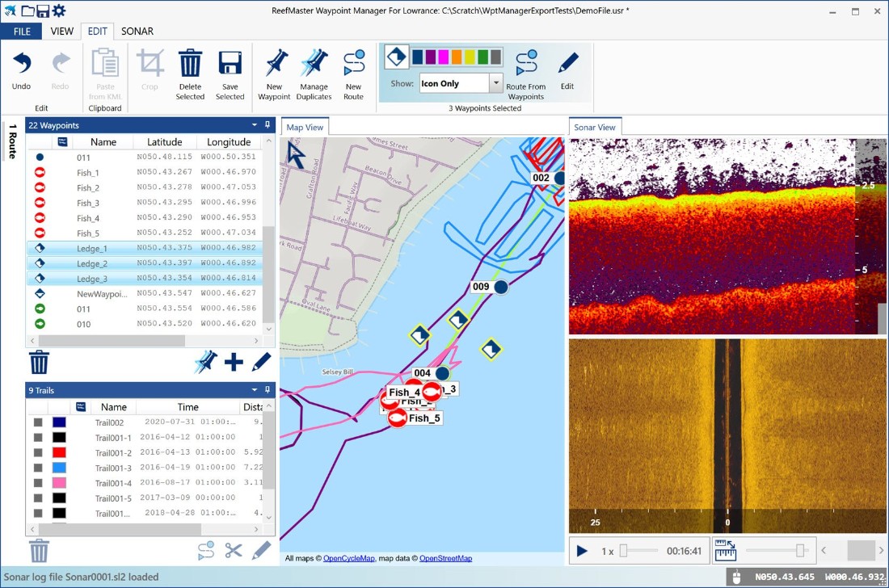This screenshot has width=889, height=588.
Task: Toggle visibility checkbox for Trail002
Action: tap(37, 422)
